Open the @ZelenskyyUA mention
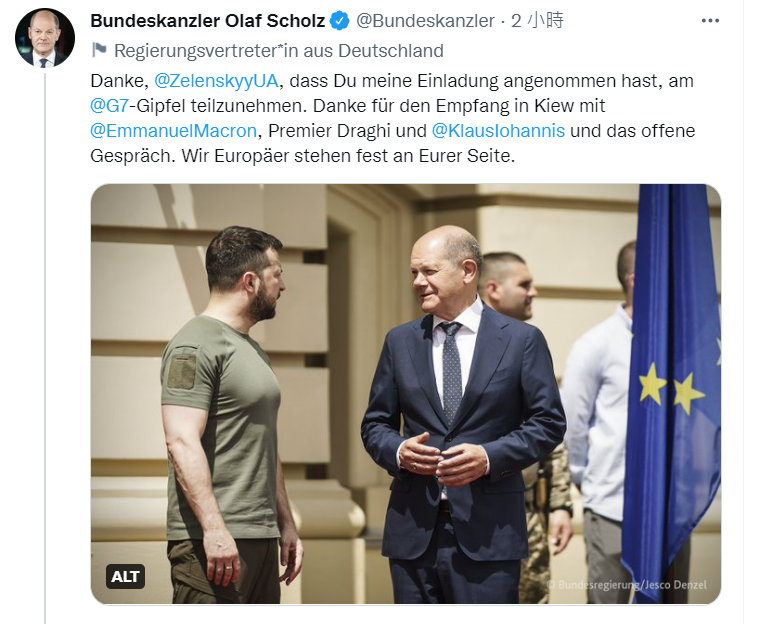This screenshot has height=624, width=780. click(217, 79)
